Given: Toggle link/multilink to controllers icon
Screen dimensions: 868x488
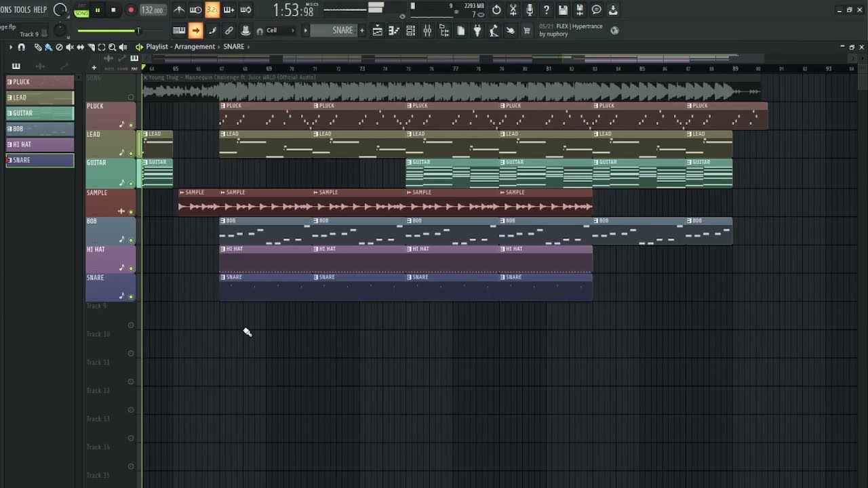Looking at the screenshot, I should tap(229, 30).
